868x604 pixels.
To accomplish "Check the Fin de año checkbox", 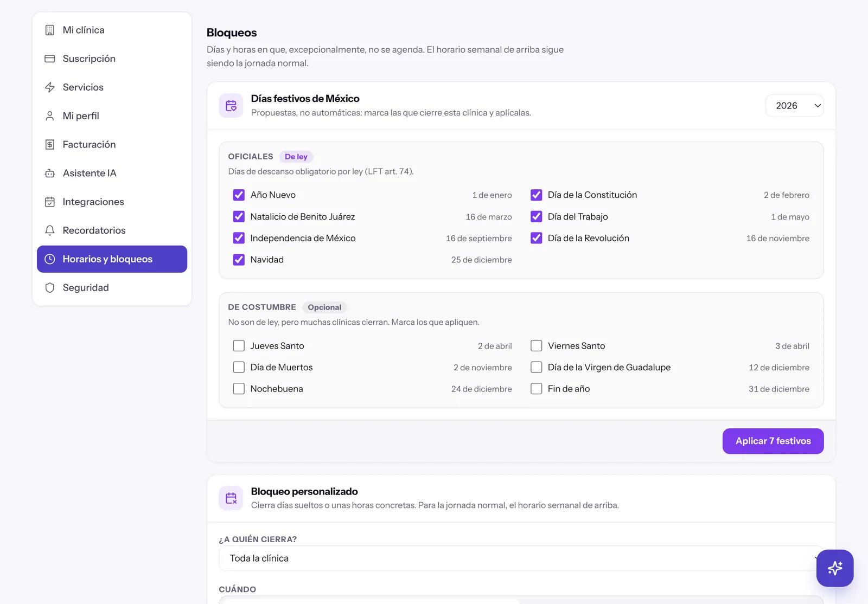I will [537, 389].
